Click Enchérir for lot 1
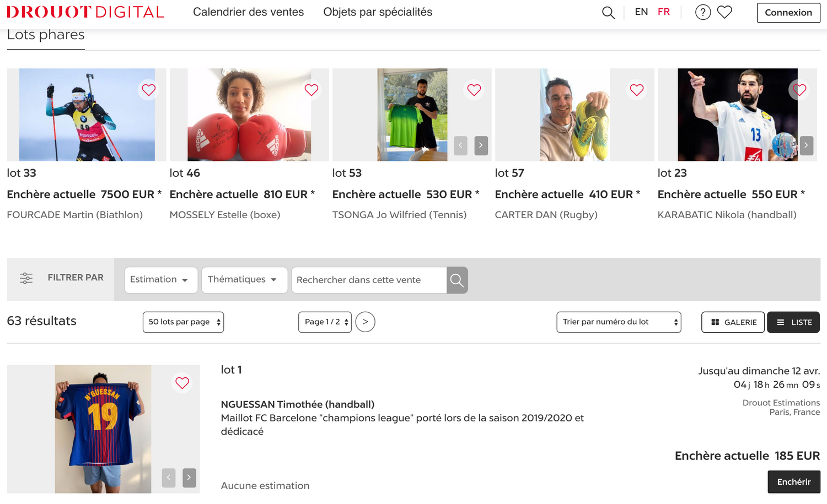The image size is (827, 504). [794, 482]
